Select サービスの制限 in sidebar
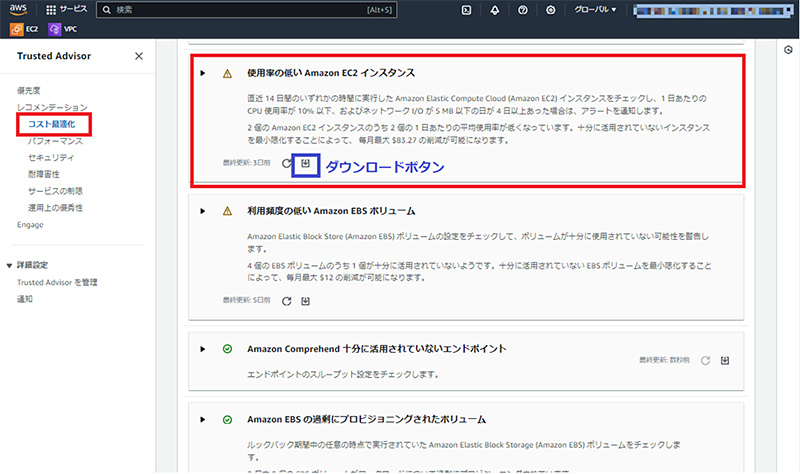The image size is (800, 474). coord(55,191)
